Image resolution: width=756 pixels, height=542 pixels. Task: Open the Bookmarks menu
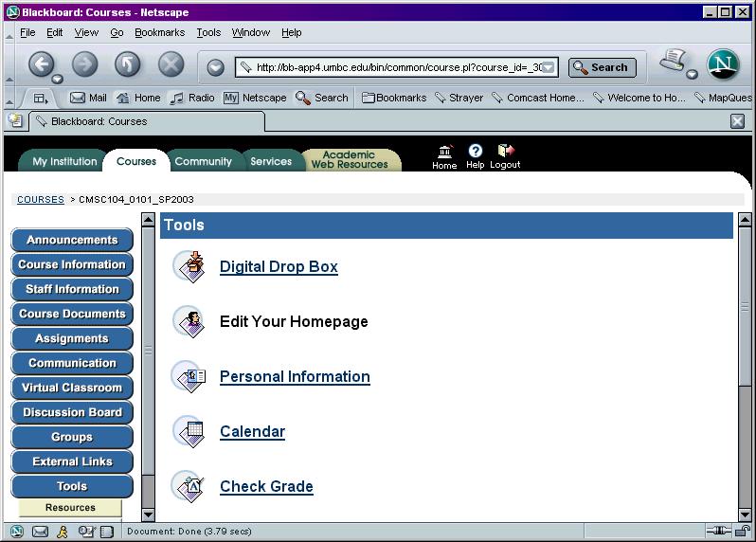159,33
